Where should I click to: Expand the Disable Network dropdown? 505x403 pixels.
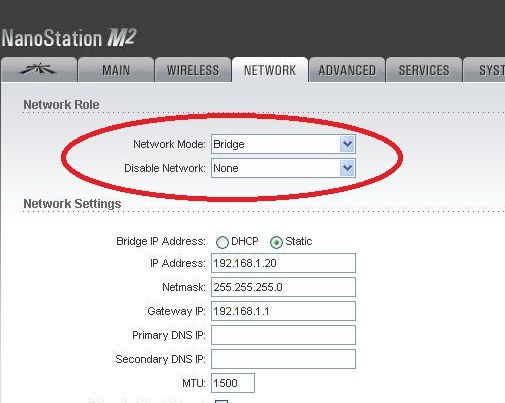pos(283,168)
